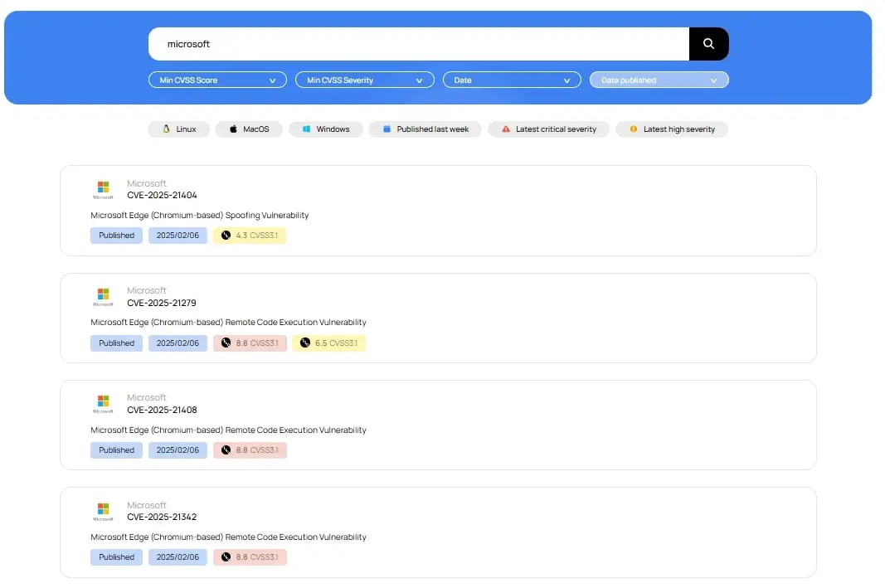The width and height of the screenshot is (885, 588).
Task: Click Microsoft logo on CVE-2025-21342 card
Action: tap(103, 510)
